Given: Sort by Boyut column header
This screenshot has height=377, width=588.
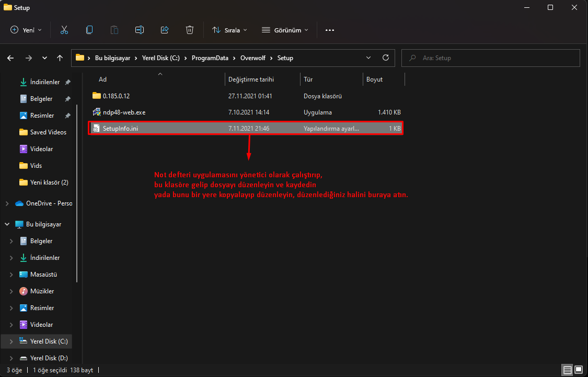Looking at the screenshot, I should pos(374,79).
